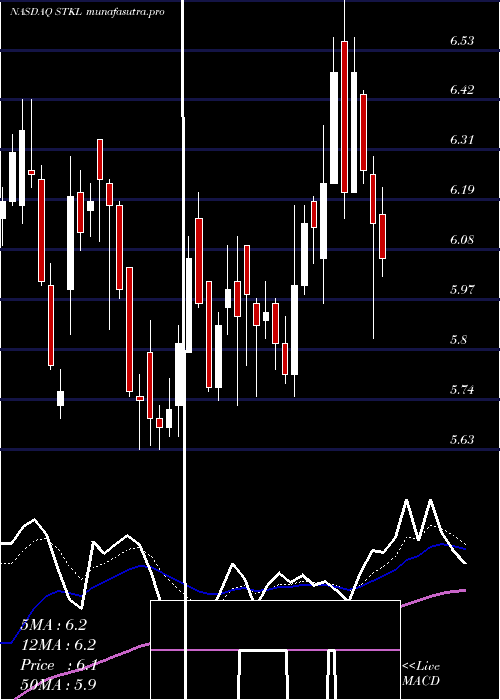The width and height of the screenshot is (500, 700).
Task: Click the 6.53 price axis label
Action: 462,41
